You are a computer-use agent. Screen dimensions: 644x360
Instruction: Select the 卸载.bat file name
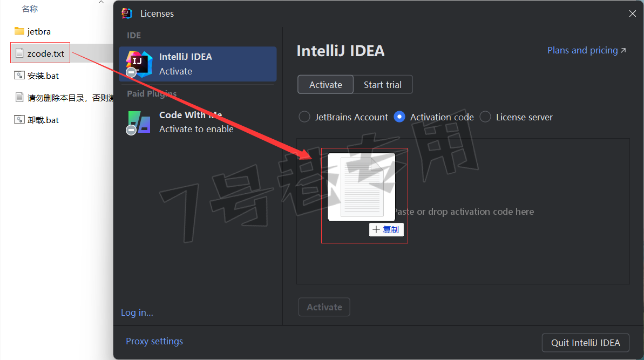(43, 120)
